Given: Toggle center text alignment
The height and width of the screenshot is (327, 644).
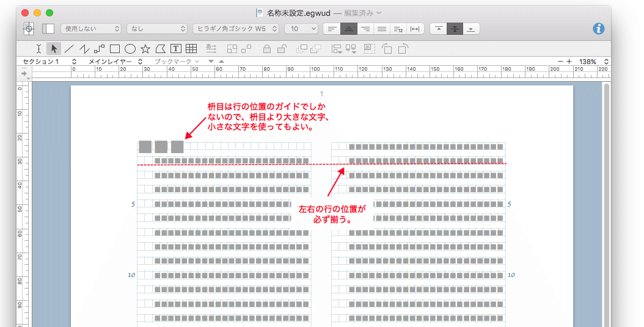Looking at the screenshot, I should (x=349, y=29).
